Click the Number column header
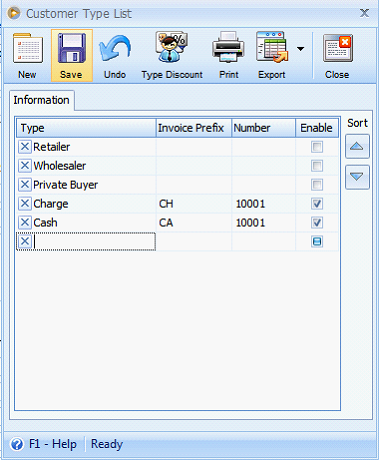 click(x=263, y=128)
